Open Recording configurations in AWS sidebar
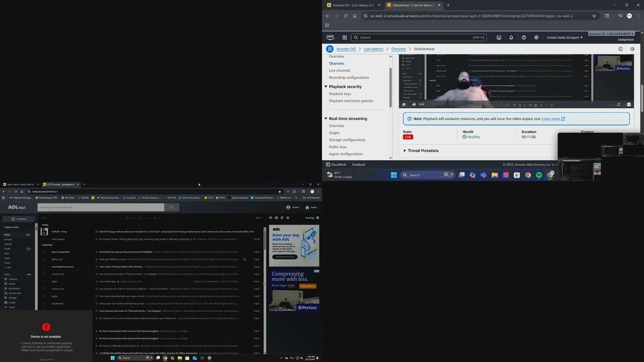This screenshot has height=362, width=644. pos(349,77)
